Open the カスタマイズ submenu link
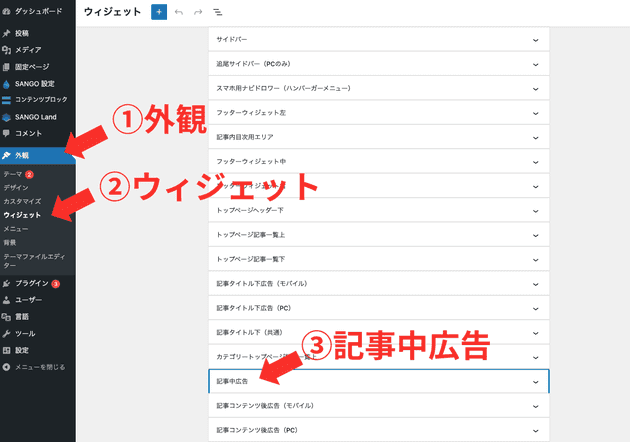Image resolution: width=630 pixels, height=442 pixels. pyautogui.click(x=22, y=201)
